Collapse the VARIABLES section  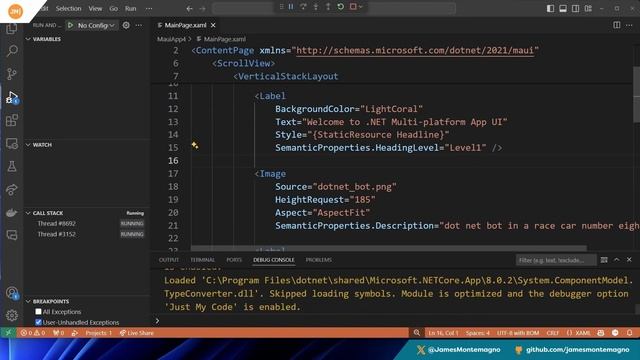[x=28, y=39]
